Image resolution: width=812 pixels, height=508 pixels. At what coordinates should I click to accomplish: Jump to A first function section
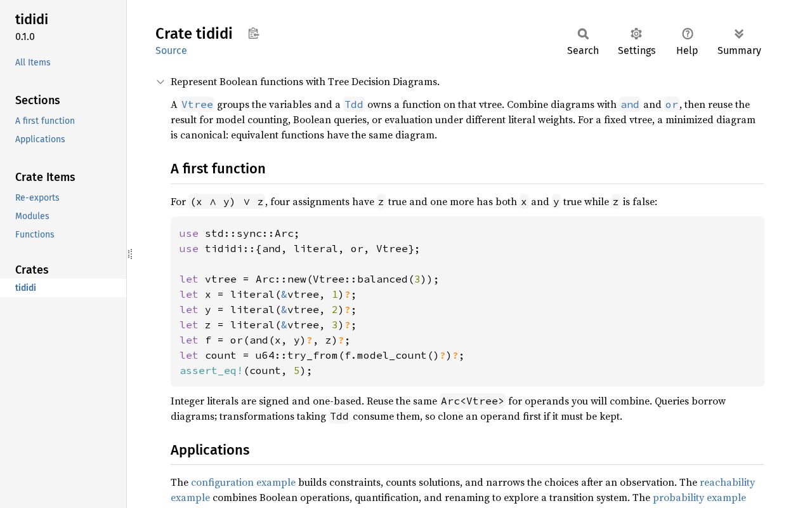[45, 121]
